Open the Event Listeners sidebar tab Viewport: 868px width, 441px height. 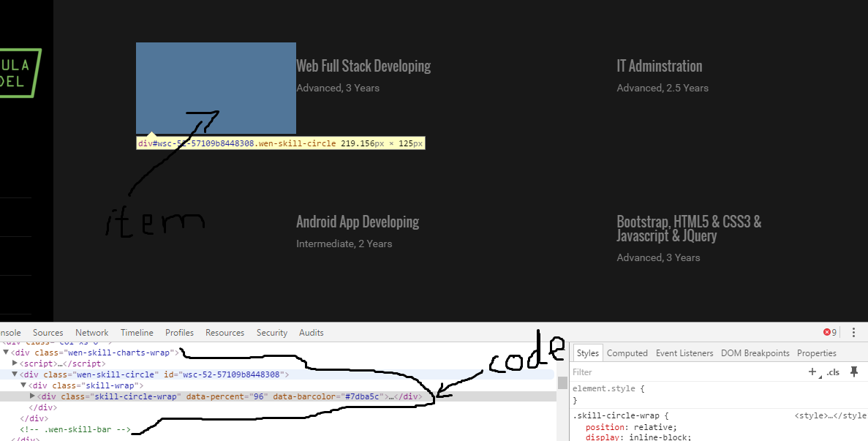pos(684,353)
